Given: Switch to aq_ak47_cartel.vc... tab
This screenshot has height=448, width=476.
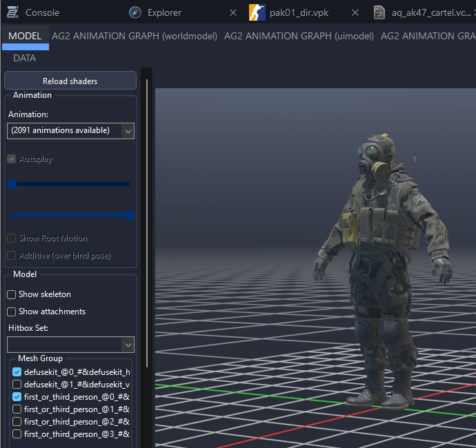Looking at the screenshot, I should (431, 12).
